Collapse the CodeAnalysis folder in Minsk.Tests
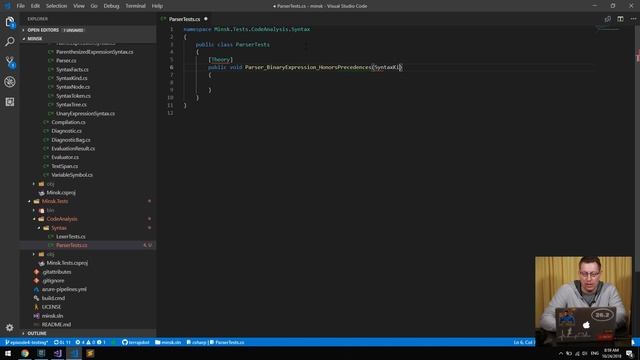This screenshot has width=640, height=360. coord(88,219)
